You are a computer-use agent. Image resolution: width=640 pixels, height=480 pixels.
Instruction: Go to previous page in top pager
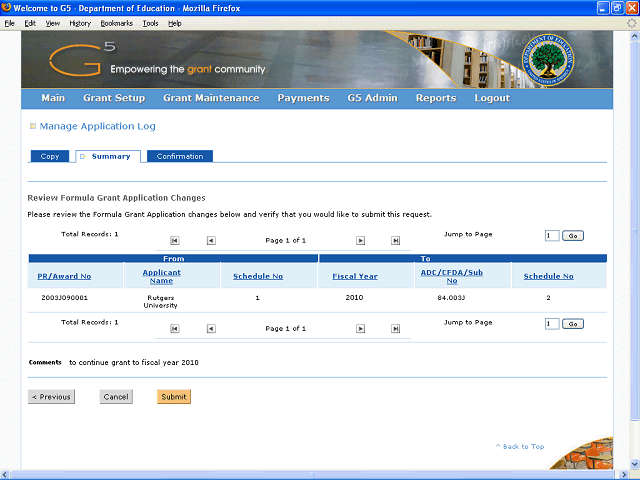tap(211, 240)
